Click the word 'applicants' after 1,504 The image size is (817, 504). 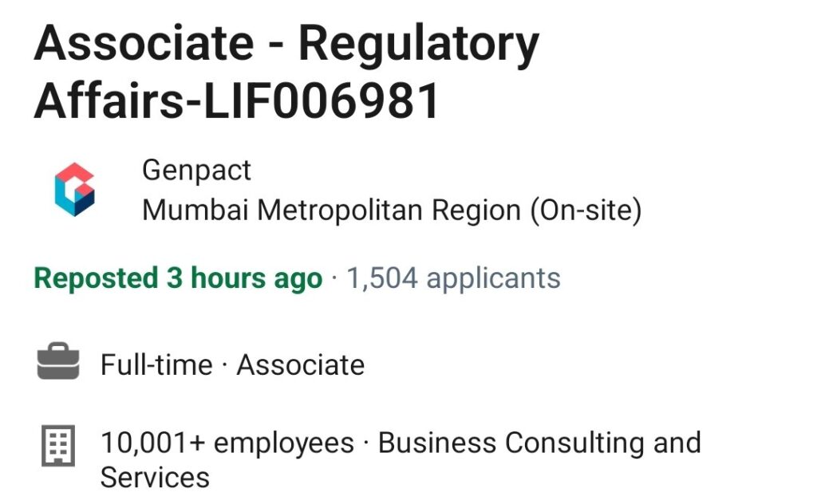493,280
